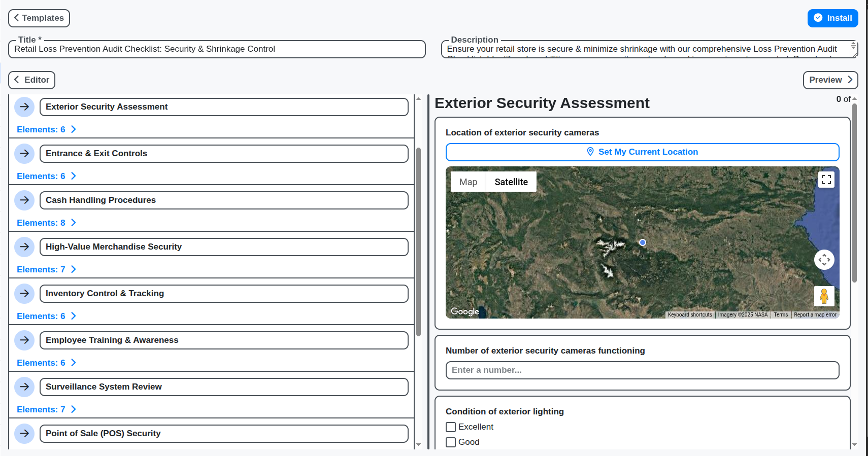Image resolution: width=868 pixels, height=456 pixels.
Task: Expand Elements: 6 under Entrance & Exit Controls
Action: (x=46, y=176)
